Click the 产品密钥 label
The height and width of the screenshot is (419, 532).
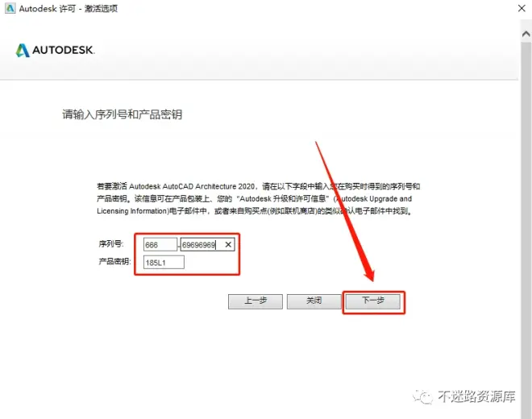114,261
